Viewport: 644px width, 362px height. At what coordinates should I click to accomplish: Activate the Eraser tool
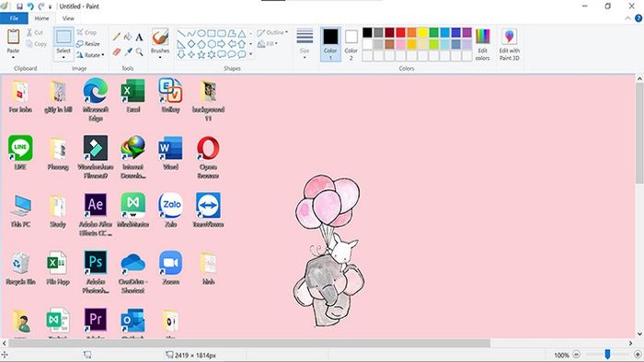117,51
